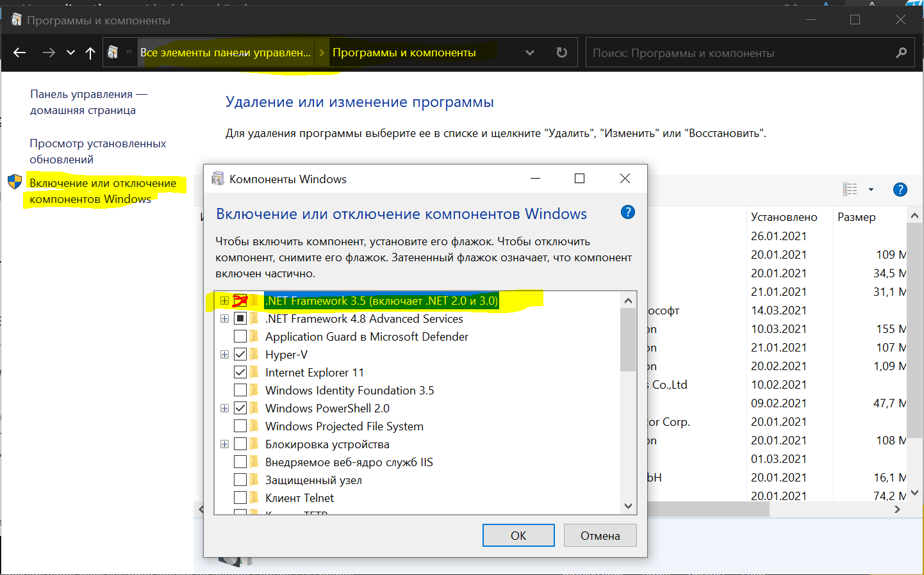Click the program list horizontal scroll-right arrow
The image size is (924, 575).
click(x=897, y=510)
